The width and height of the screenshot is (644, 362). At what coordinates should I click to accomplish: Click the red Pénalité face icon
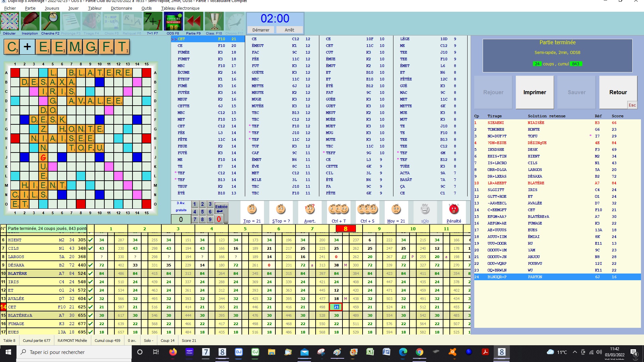click(453, 210)
